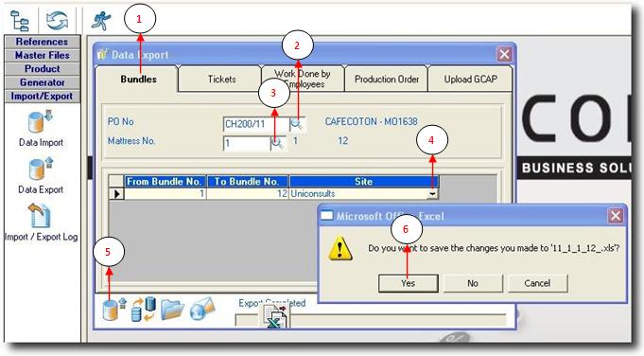Open the Import/Export section

[42, 97]
